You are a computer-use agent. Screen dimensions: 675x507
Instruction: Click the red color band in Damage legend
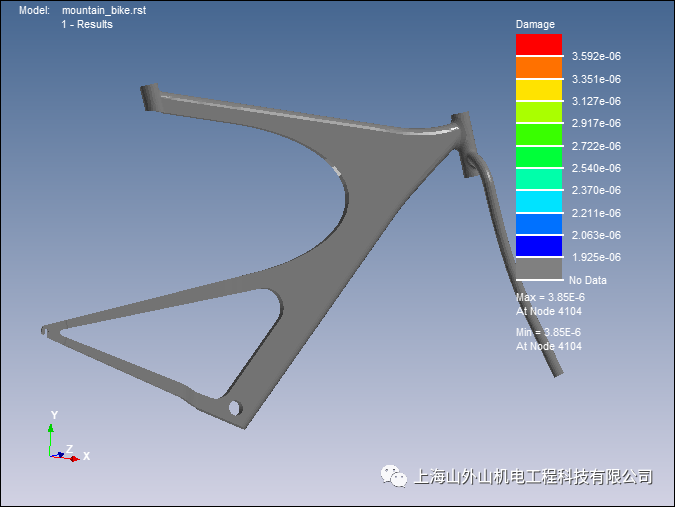point(539,44)
